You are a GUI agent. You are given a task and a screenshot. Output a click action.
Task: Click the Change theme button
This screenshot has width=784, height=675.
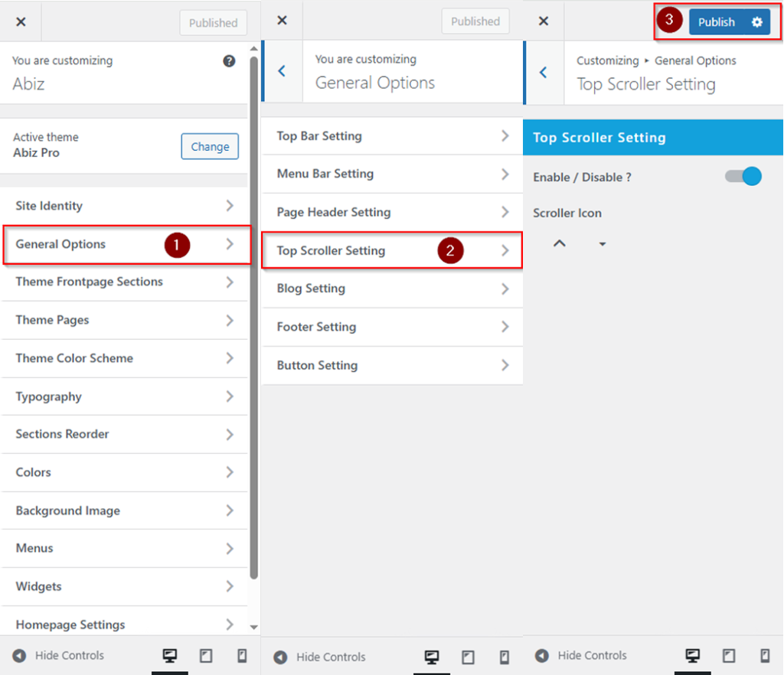(x=210, y=147)
